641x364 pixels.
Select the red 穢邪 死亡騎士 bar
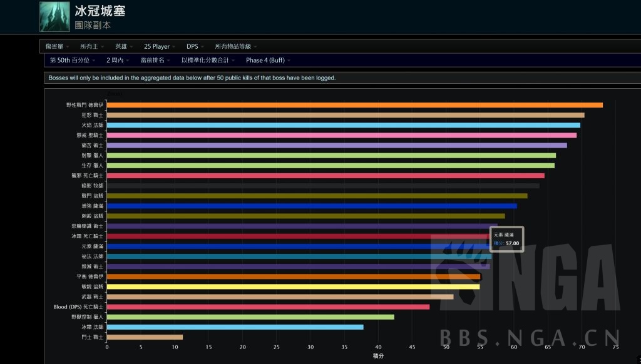326,176
